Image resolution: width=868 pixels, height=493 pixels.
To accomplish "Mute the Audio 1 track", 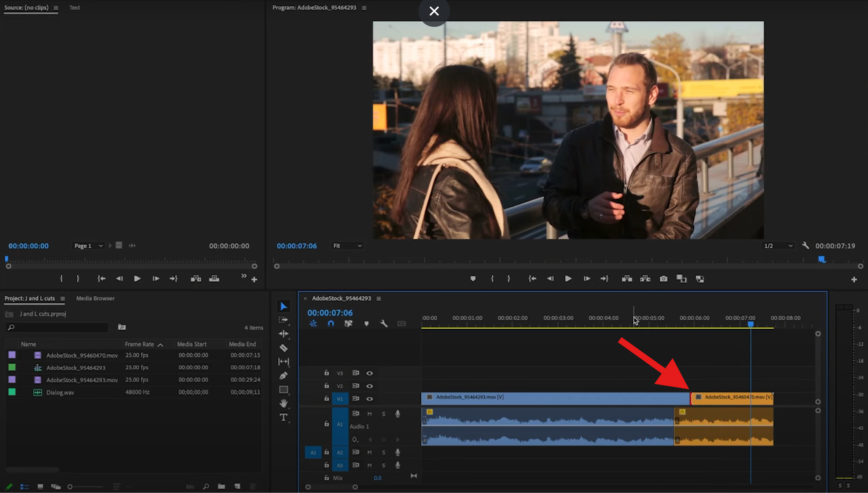I will (370, 414).
